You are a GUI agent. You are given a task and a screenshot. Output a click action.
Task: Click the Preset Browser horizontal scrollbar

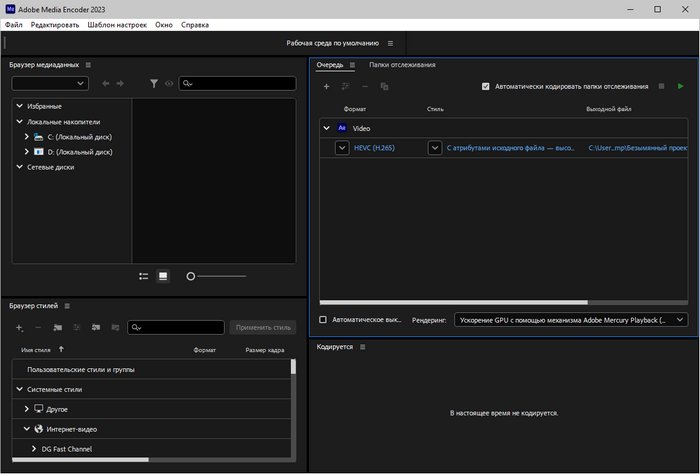[80, 459]
